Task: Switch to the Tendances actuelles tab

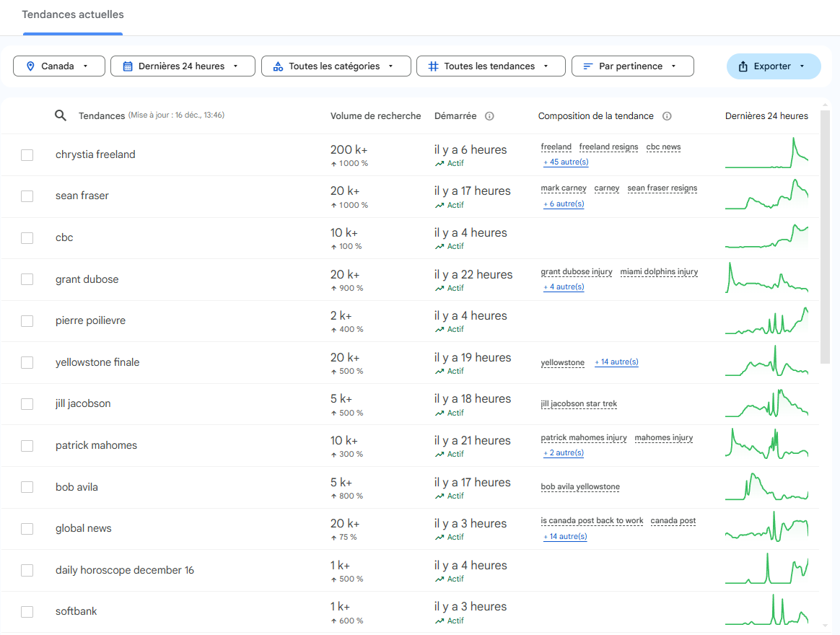Action: [x=73, y=14]
